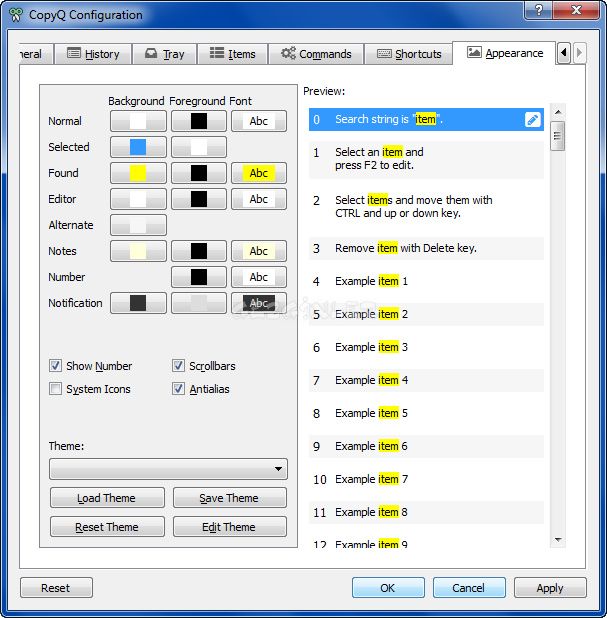Image resolution: width=607 pixels, height=618 pixels.
Task: Change the Alternate background color swatch
Action: pyautogui.click(x=138, y=225)
